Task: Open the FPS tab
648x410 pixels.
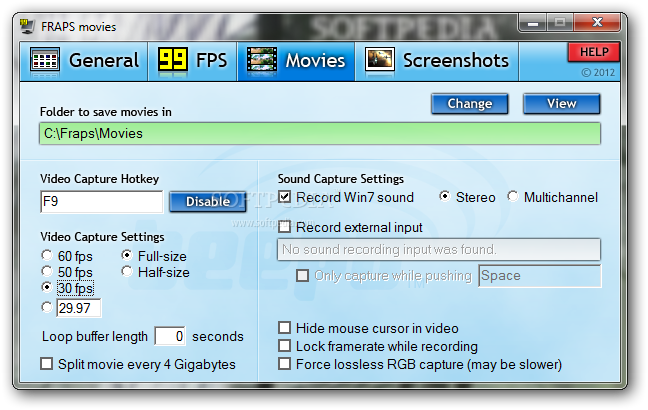Action: tap(193, 61)
